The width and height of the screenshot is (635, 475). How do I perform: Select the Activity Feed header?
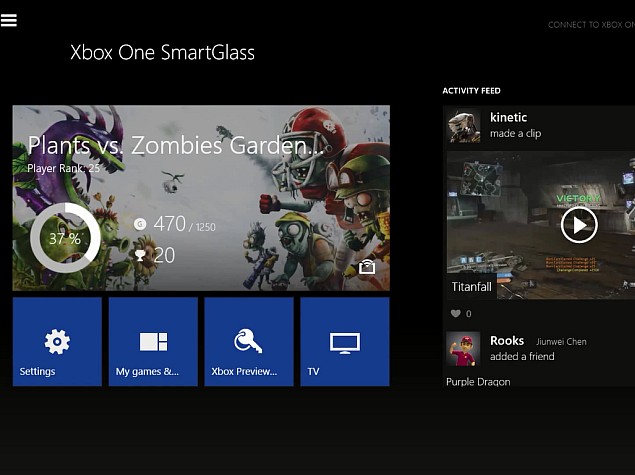471,91
